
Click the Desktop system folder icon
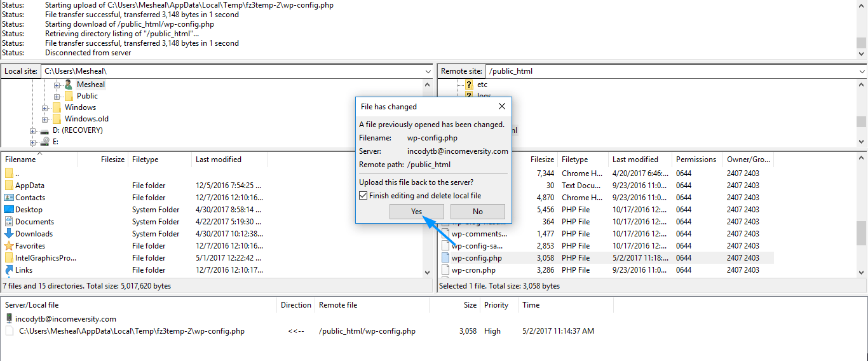(9, 210)
